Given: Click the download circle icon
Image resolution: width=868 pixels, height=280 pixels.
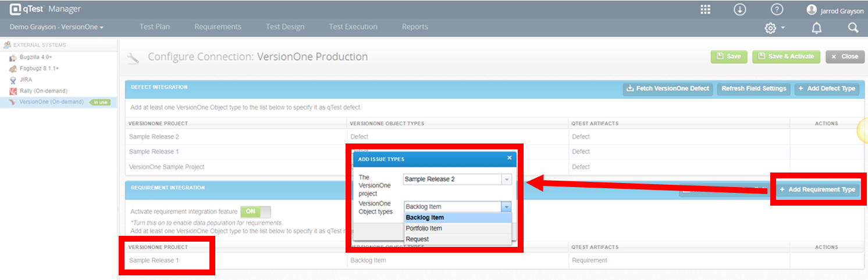Looking at the screenshot, I should [739, 9].
